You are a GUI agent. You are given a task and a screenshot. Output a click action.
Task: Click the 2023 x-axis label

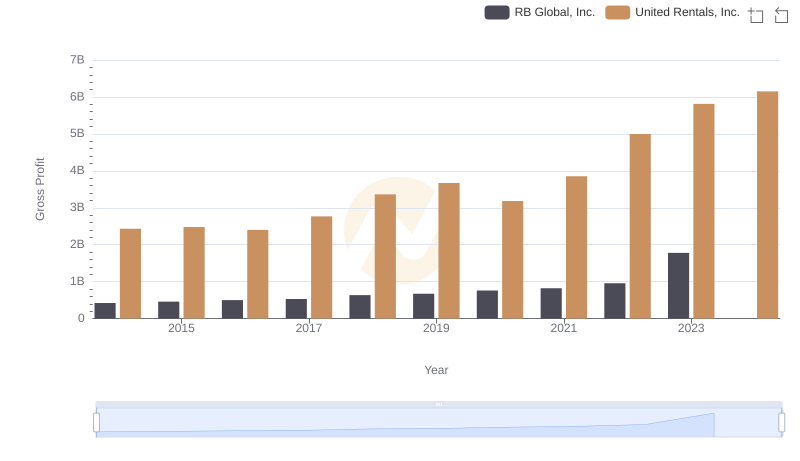coord(691,328)
